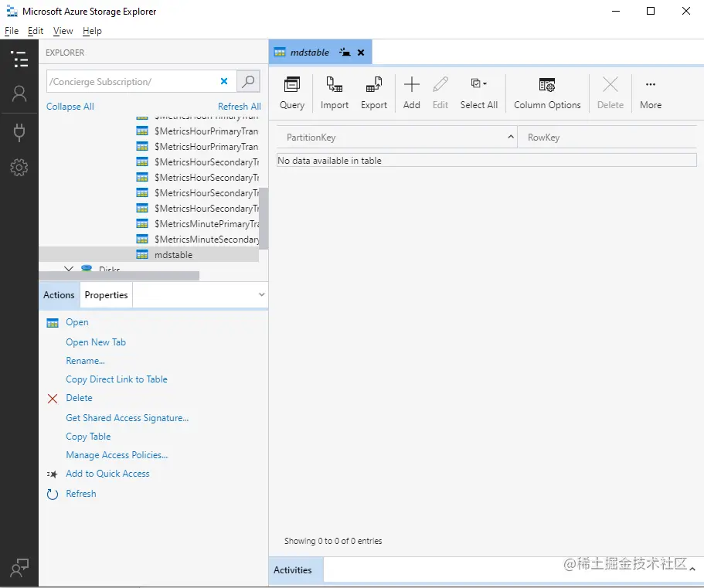Screen dimensions: 704x588
Task: Send Feedback using the bottom sidebar icon
Action: [19, 567]
